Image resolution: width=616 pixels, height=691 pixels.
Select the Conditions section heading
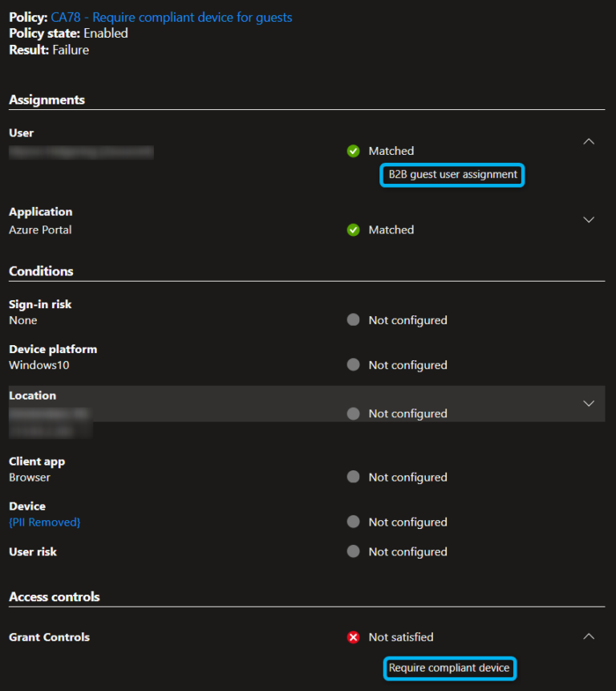[40, 270]
